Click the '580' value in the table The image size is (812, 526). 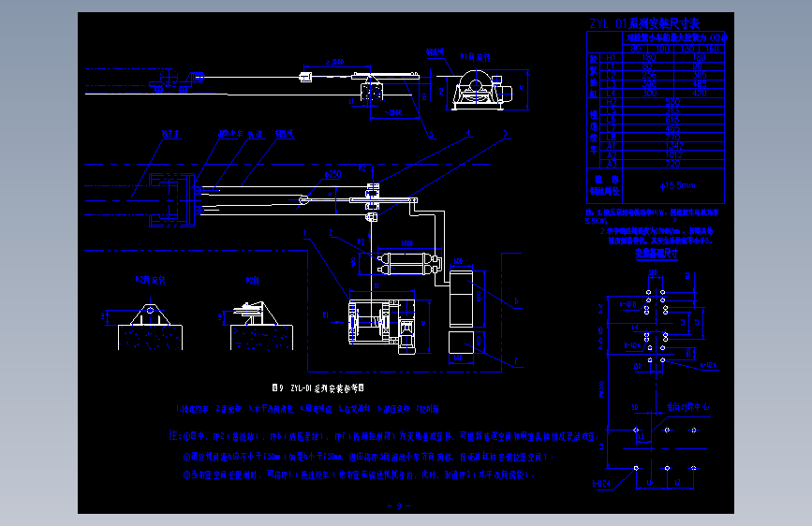tap(672, 101)
